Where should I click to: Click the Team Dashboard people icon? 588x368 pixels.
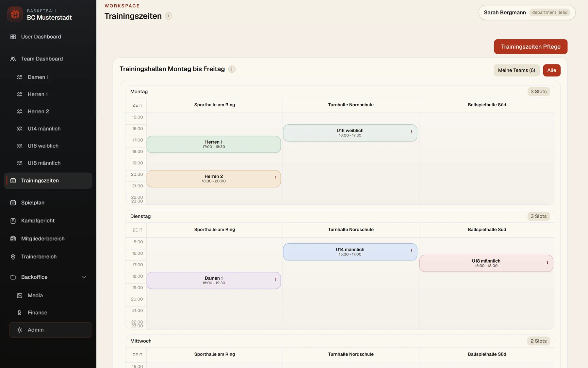point(13,59)
